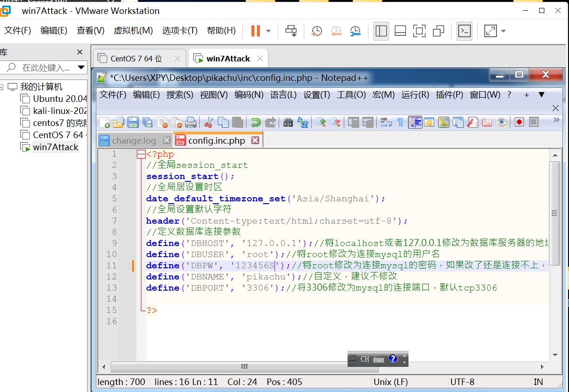Click New file icon in Notepad++ toolbar
The width and height of the screenshot is (569, 392).
(x=105, y=122)
